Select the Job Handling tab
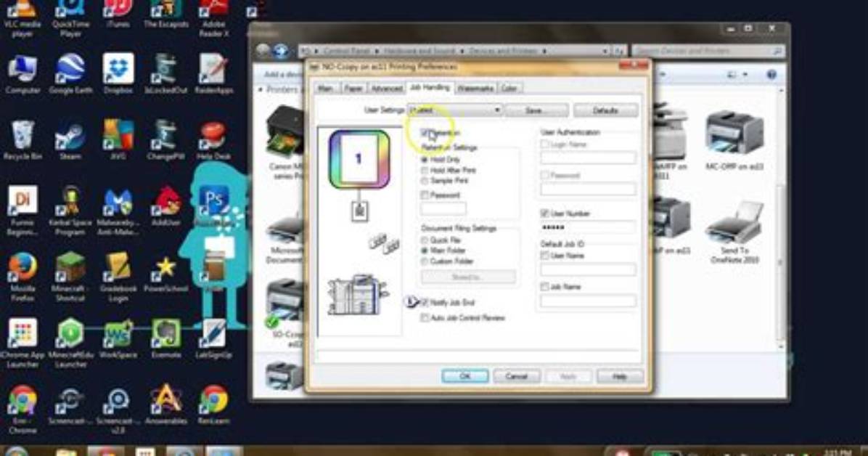The image size is (868, 456). click(430, 88)
